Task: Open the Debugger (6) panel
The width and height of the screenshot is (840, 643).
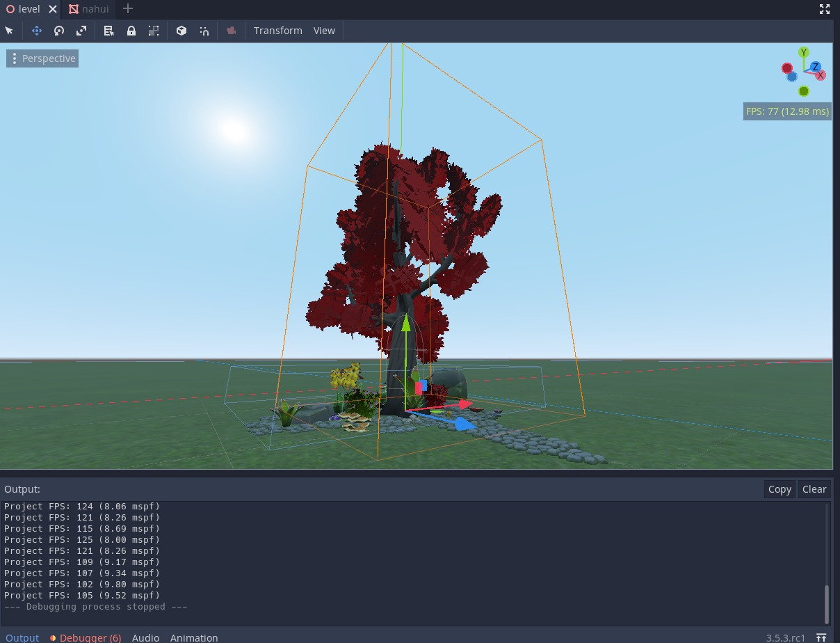Action: click(86, 637)
